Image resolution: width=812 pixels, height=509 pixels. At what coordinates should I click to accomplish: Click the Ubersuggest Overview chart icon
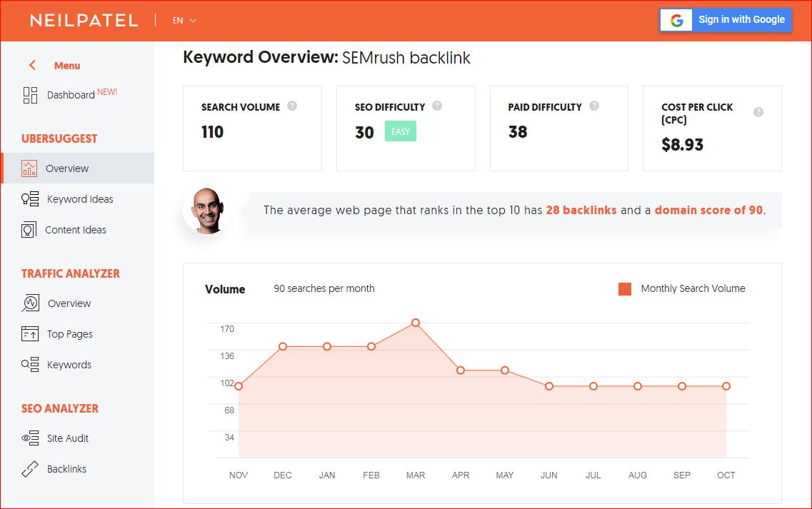(29, 168)
